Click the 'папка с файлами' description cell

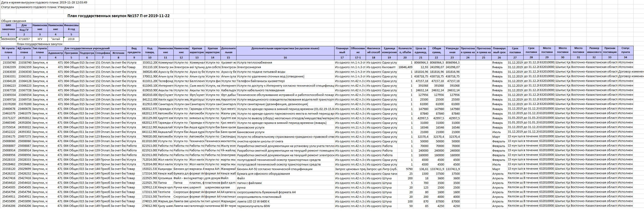click(285, 183)
